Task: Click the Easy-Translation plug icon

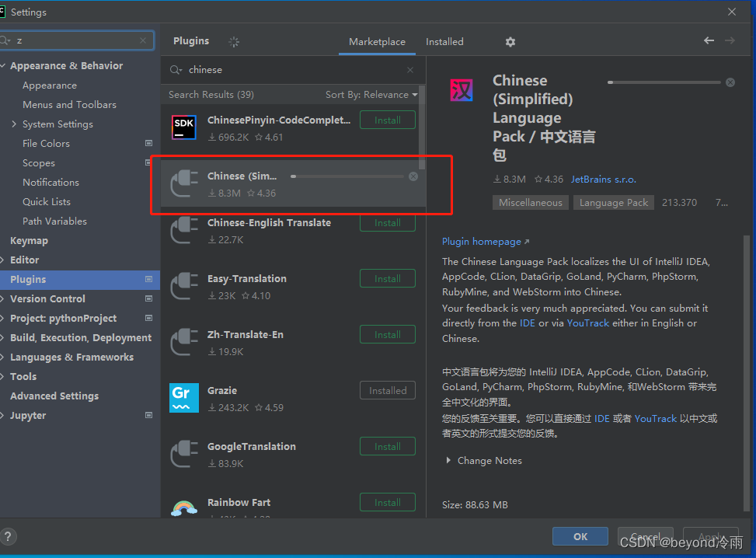Action: click(184, 286)
